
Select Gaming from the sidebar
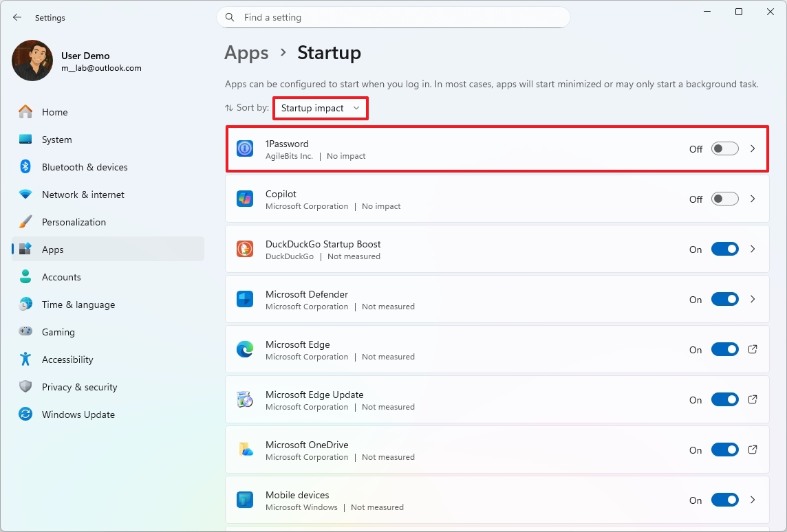tap(58, 332)
